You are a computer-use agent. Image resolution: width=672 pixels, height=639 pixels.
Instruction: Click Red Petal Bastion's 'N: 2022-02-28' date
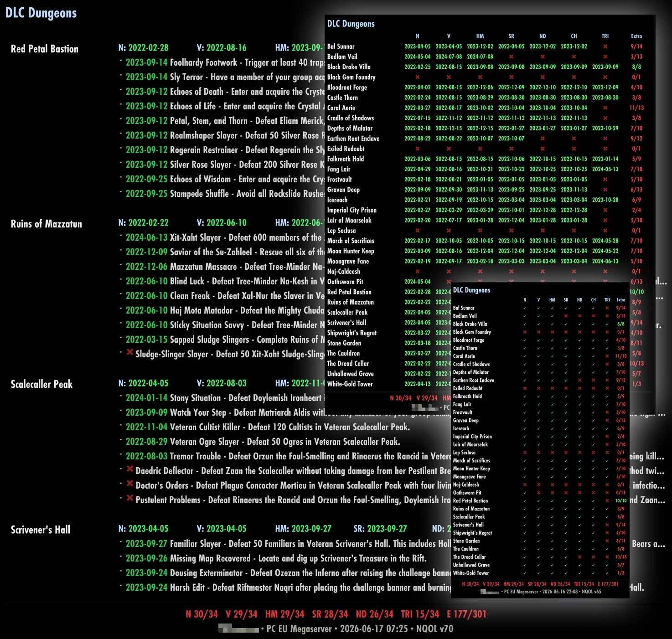point(144,48)
